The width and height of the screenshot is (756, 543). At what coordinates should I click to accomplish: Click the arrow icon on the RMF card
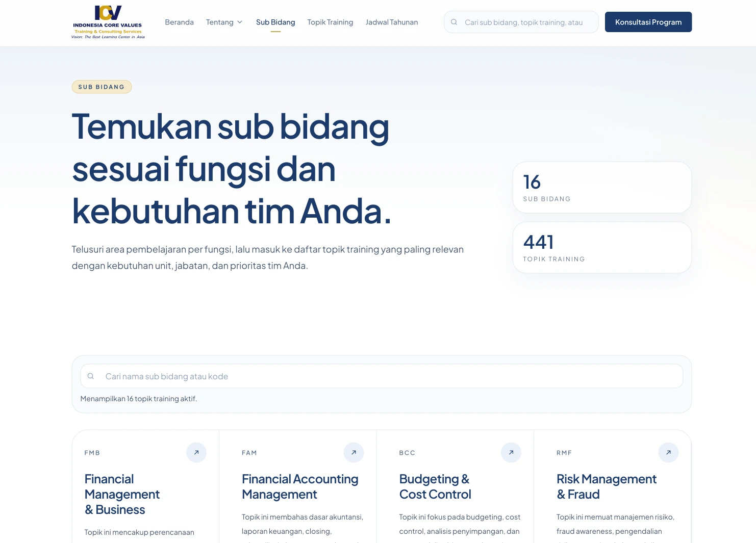click(668, 452)
